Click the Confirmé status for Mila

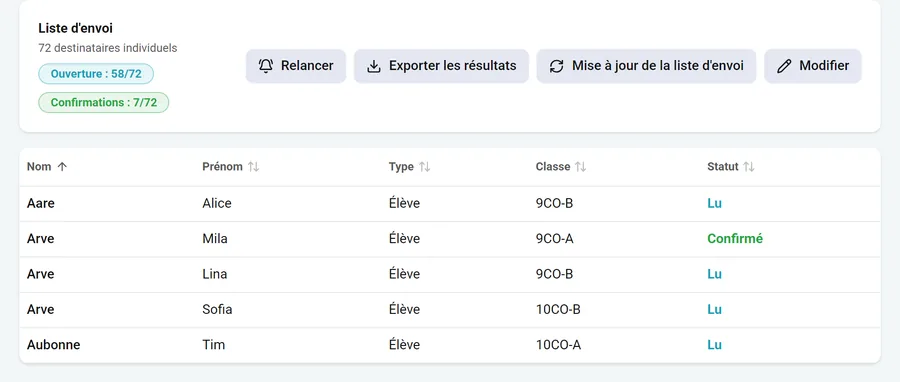(x=735, y=239)
